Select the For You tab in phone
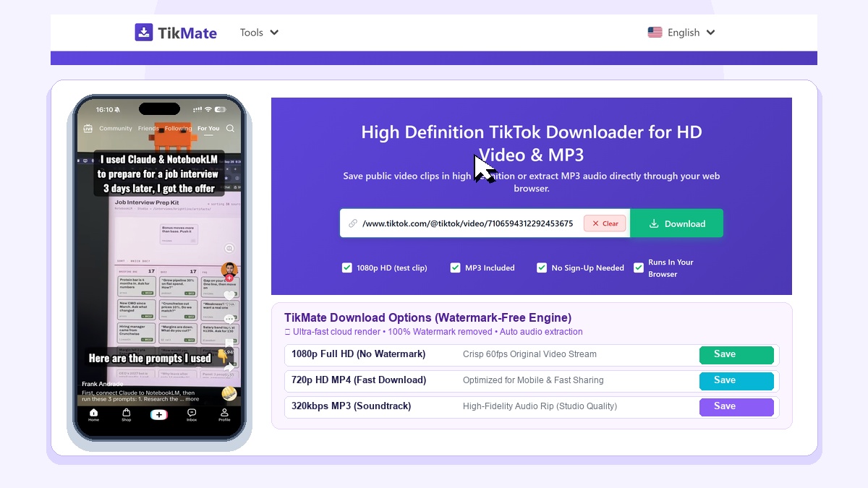 click(208, 129)
